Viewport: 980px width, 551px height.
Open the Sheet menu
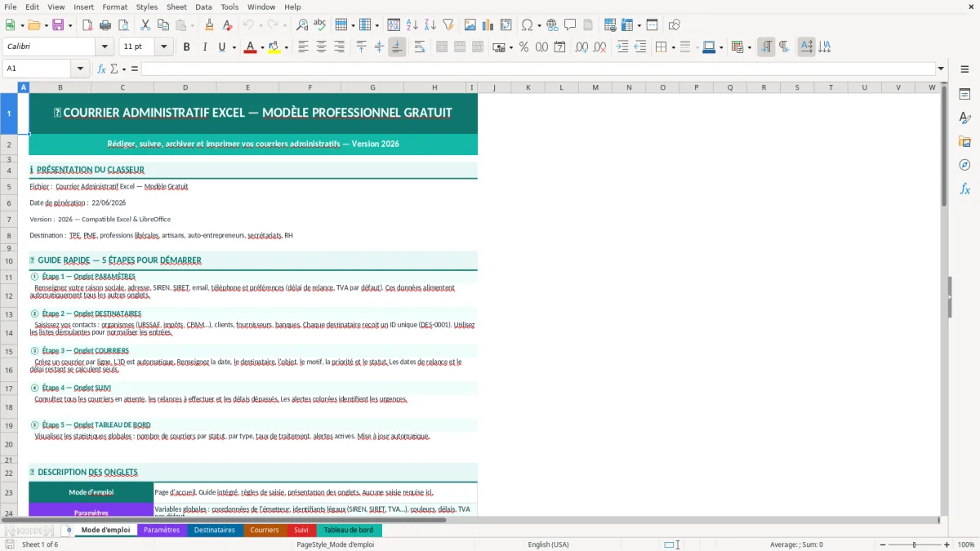point(176,7)
